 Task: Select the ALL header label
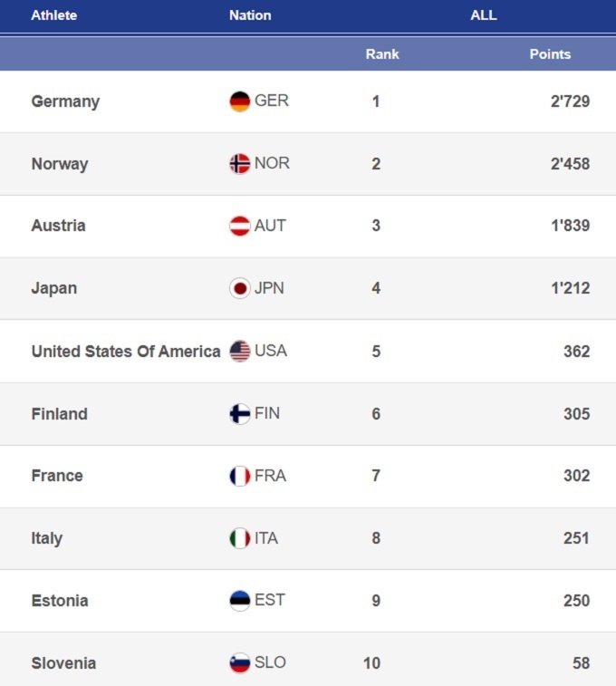[484, 15]
